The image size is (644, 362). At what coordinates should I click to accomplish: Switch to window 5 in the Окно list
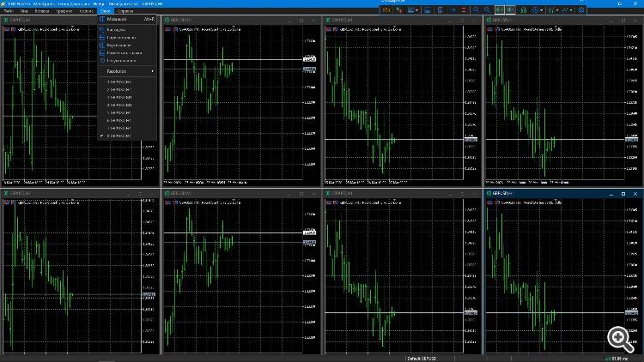pos(127,112)
